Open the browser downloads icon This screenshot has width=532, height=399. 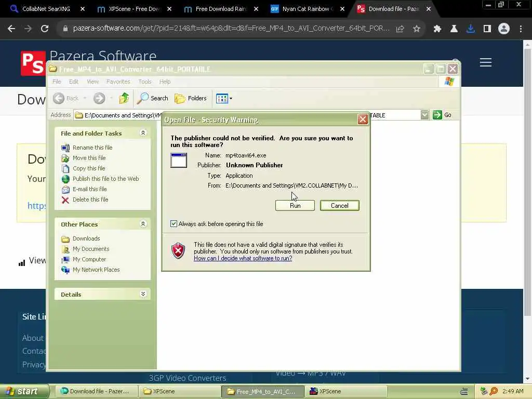tap(471, 29)
